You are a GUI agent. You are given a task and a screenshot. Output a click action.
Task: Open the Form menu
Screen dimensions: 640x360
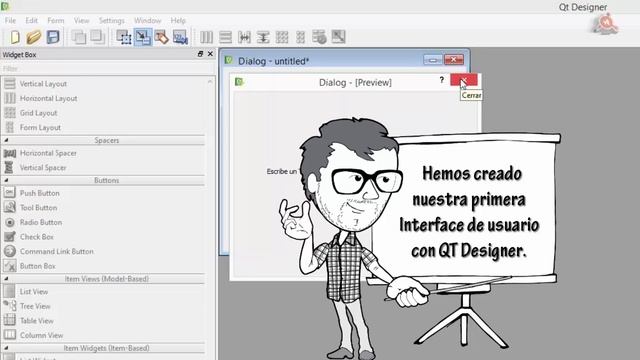click(56, 20)
